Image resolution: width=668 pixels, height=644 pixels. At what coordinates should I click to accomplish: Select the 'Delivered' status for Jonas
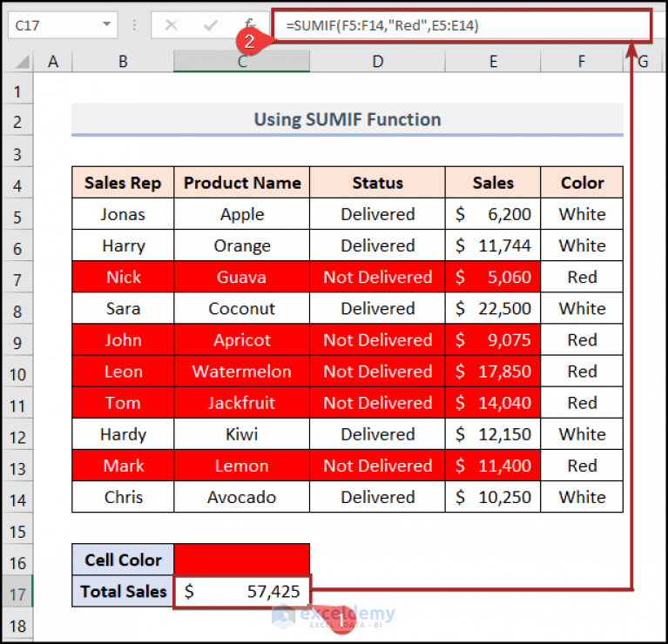(x=377, y=214)
